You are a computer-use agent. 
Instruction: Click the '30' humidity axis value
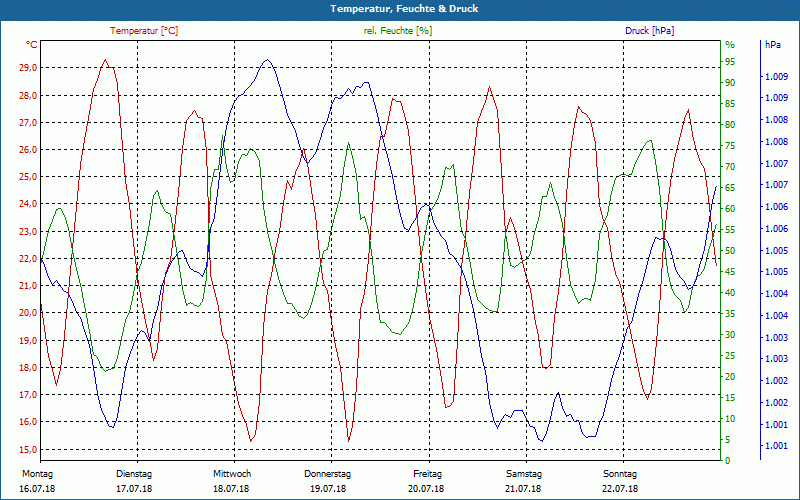click(x=730, y=335)
